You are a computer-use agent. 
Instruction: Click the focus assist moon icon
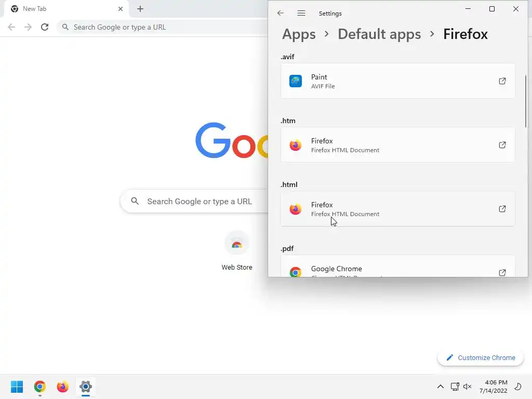coord(518,387)
